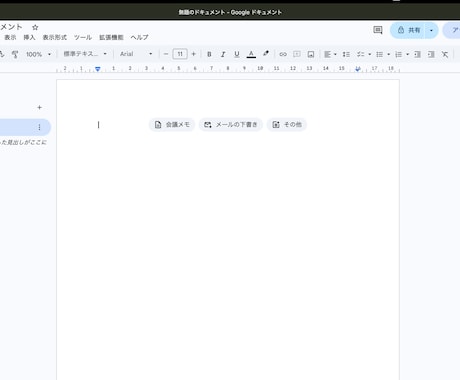Insert the 会議メモ template chip
The height and width of the screenshot is (380, 460).
(x=172, y=125)
